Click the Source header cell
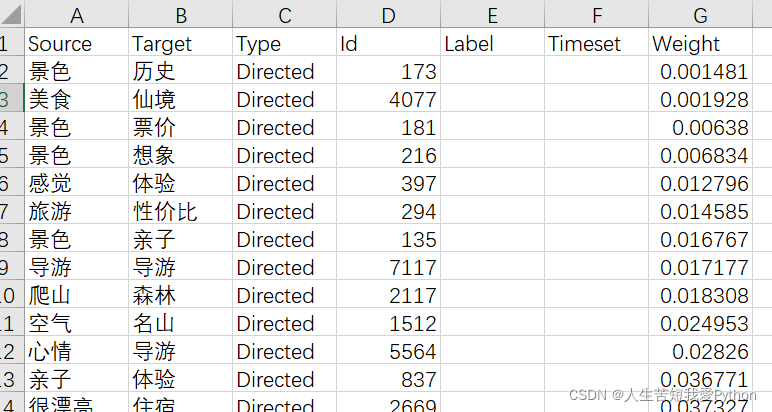The image size is (772, 412). pos(76,42)
